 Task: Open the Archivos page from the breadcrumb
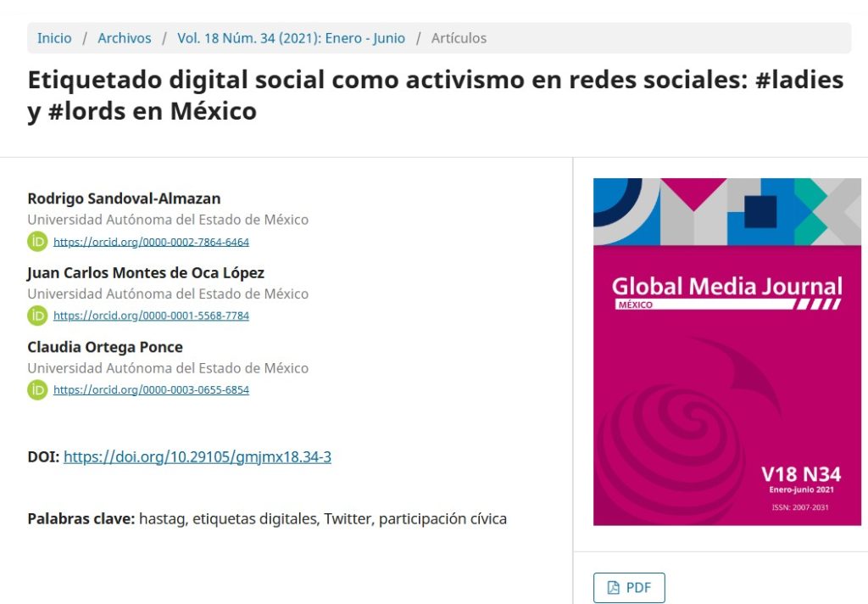point(125,37)
